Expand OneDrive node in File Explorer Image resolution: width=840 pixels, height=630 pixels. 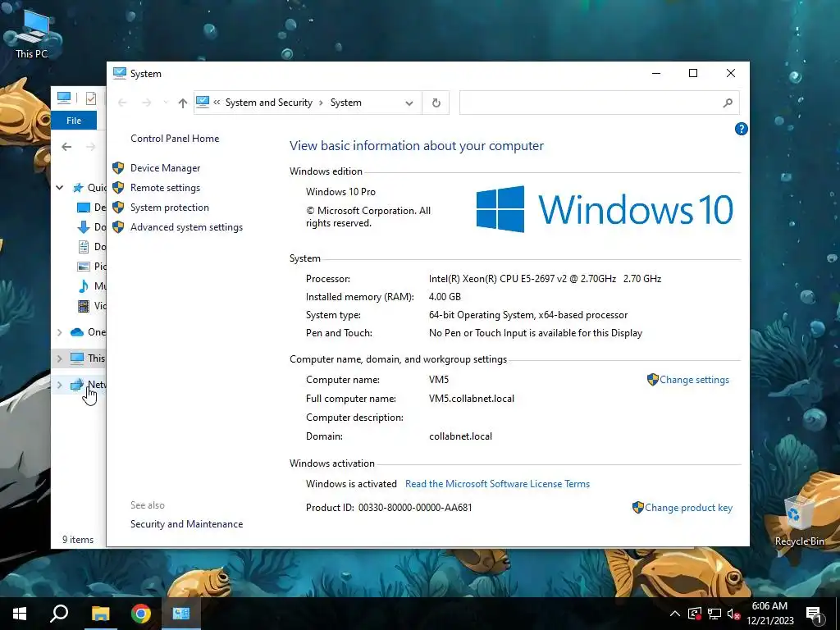tap(59, 332)
